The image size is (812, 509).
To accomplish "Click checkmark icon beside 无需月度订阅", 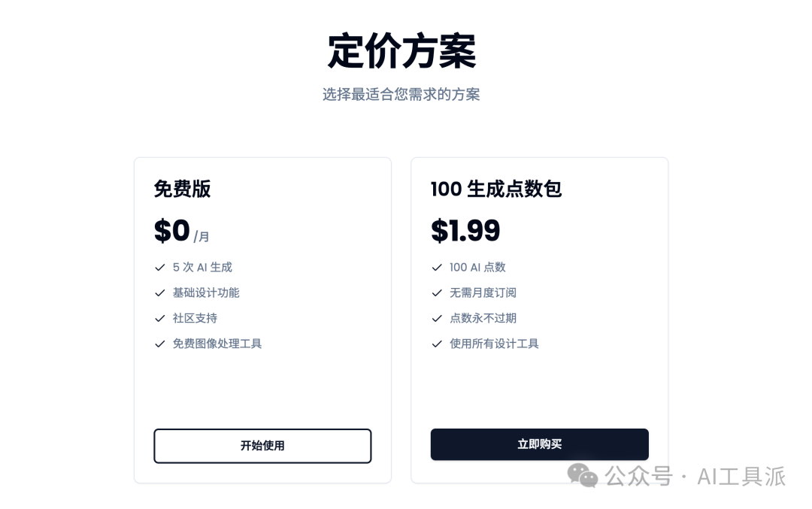I will pos(437,293).
